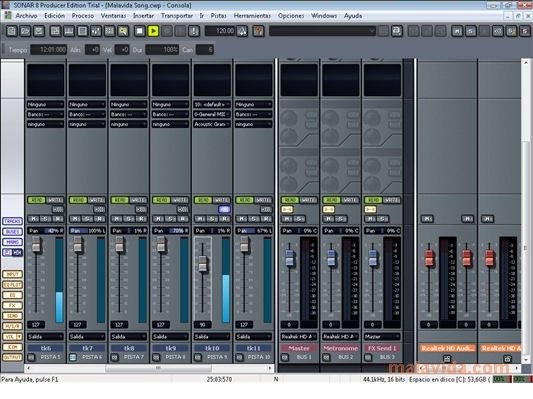
Task: Open the Console view mixer icon
Action: click(96, 31)
